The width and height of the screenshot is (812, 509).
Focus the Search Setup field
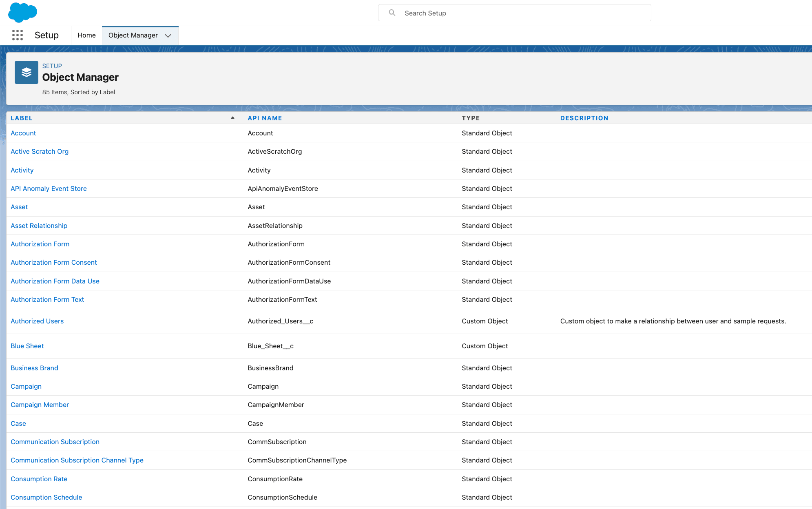514,13
